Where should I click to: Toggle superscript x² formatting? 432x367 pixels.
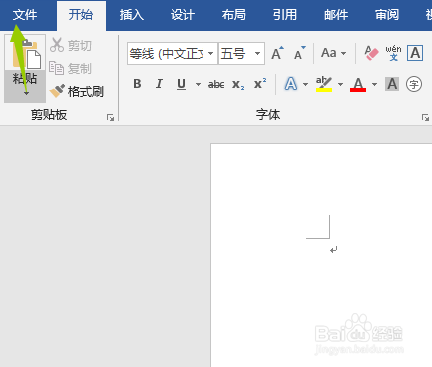pyautogui.click(x=260, y=84)
